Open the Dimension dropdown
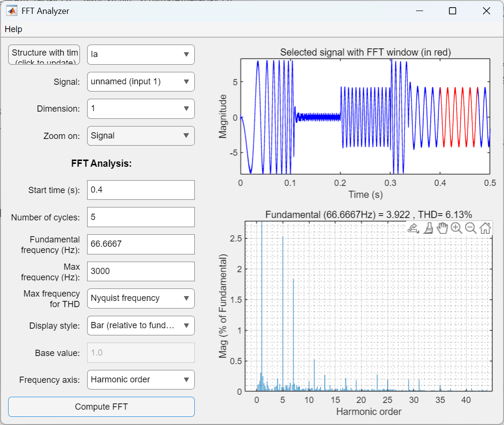 [141, 109]
